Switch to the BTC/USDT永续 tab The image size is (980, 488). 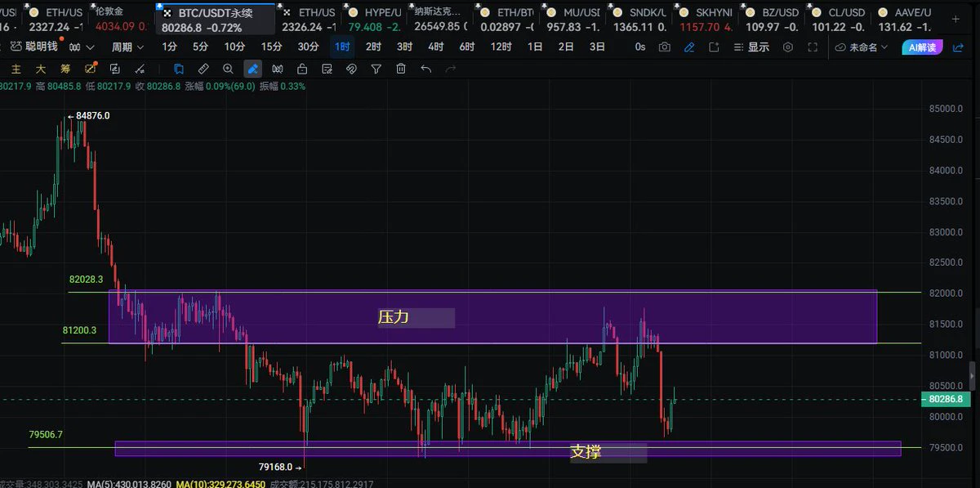pos(215,19)
